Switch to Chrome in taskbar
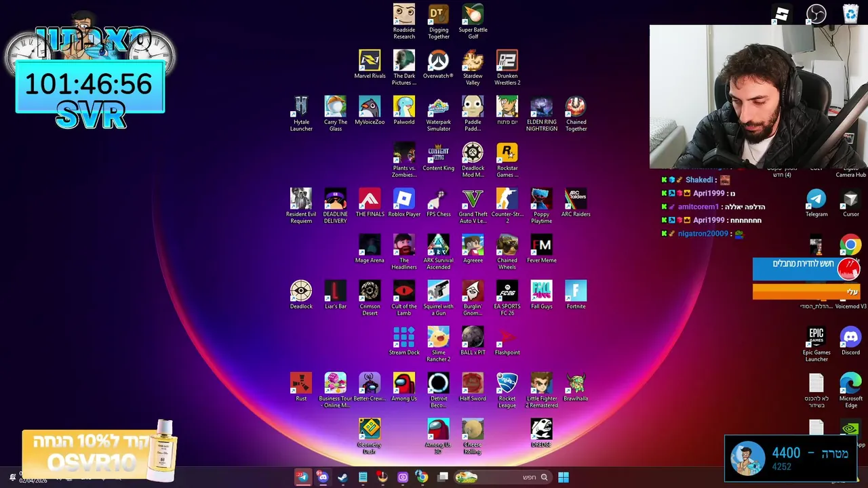Image resolution: width=868 pixels, height=488 pixels. [x=422, y=477]
